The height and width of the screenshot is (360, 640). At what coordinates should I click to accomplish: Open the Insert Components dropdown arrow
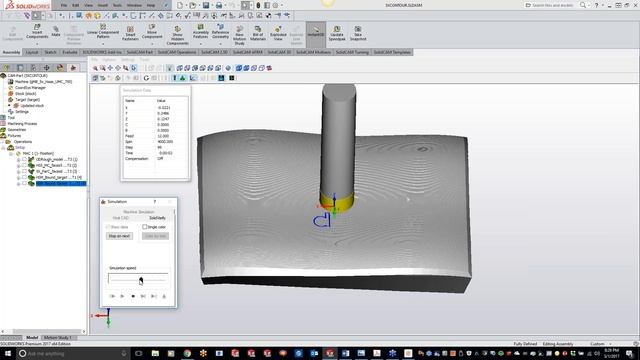[37, 43]
